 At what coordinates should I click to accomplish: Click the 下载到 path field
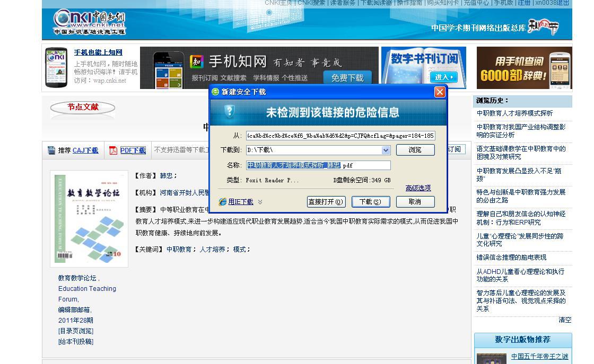318,150
